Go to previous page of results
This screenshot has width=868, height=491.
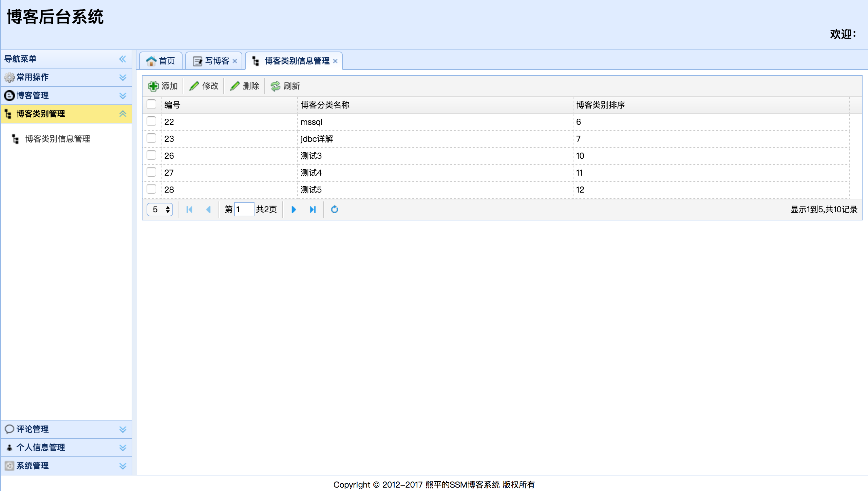[x=208, y=210]
